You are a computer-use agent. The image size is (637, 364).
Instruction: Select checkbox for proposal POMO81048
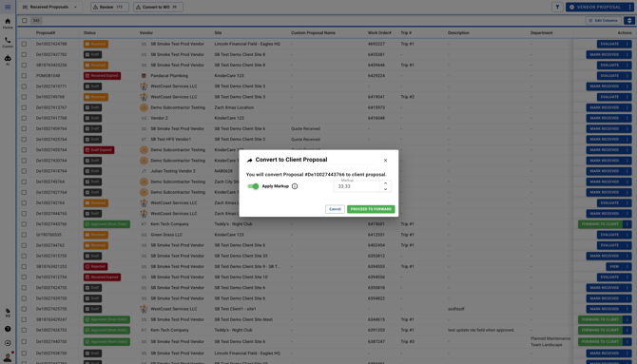(25, 76)
